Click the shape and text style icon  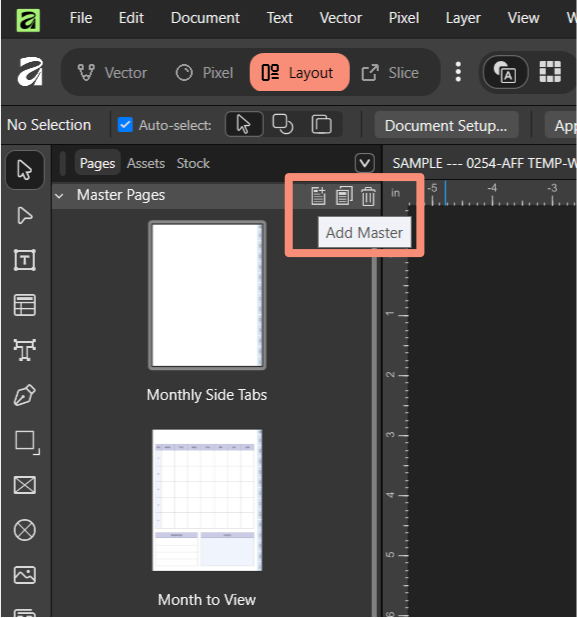point(505,72)
